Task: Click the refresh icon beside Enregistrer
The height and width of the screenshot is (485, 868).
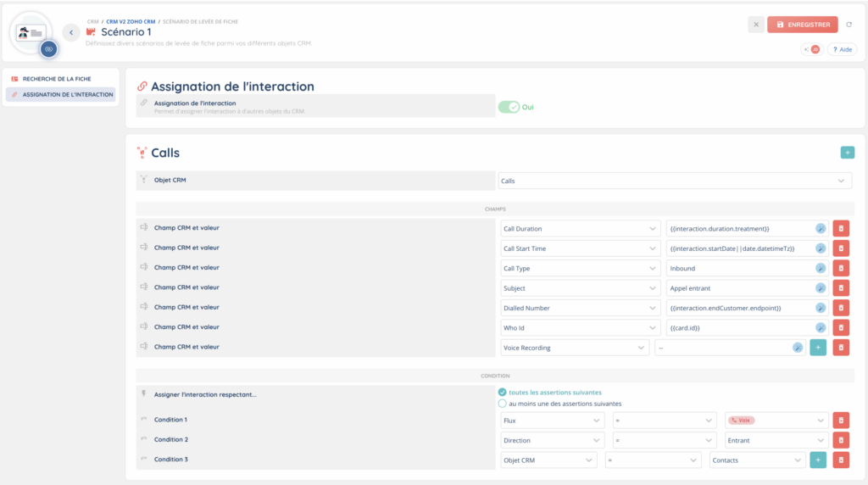Action: (849, 25)
